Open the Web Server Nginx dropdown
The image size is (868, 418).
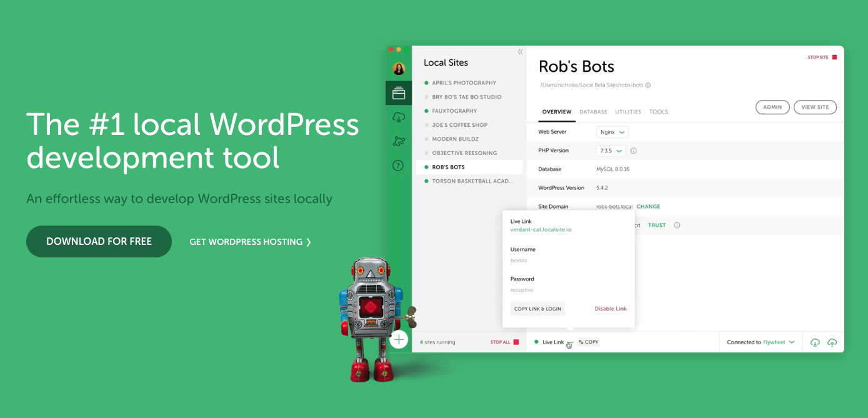[x=612, y=132]
